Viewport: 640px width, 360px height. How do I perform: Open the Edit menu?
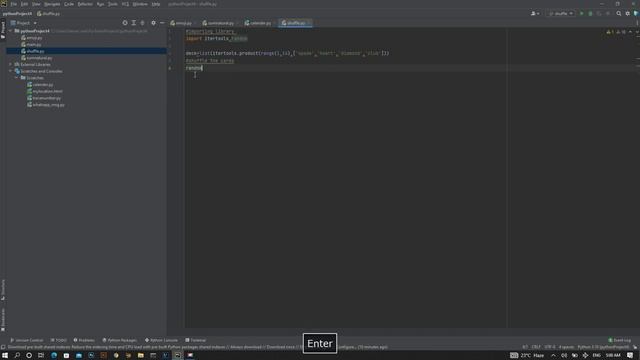tap(24, 4)
